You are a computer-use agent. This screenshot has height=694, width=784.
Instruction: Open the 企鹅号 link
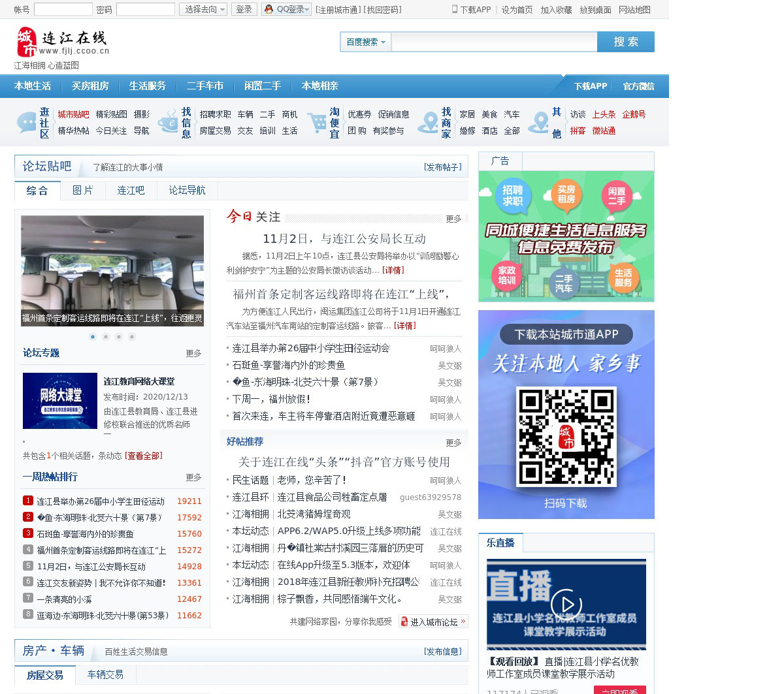pyautogui.click(x=634, y=114)
